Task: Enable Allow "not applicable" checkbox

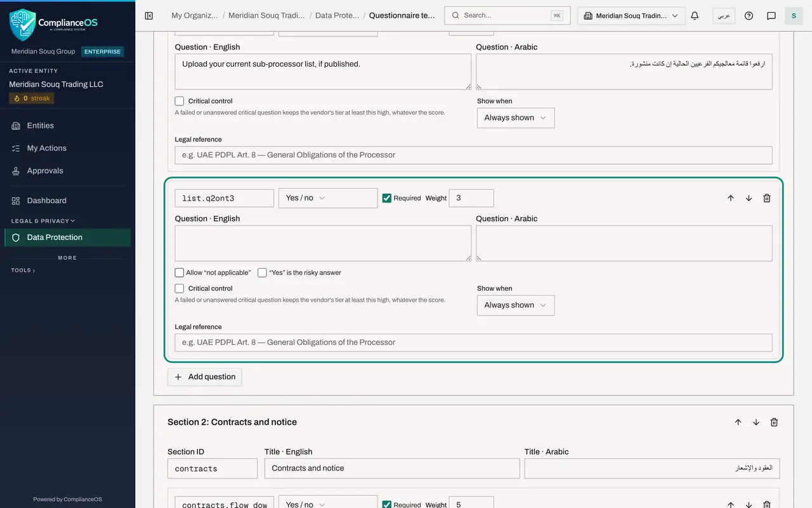Action: pyautogui.click(x=180, y=272)
